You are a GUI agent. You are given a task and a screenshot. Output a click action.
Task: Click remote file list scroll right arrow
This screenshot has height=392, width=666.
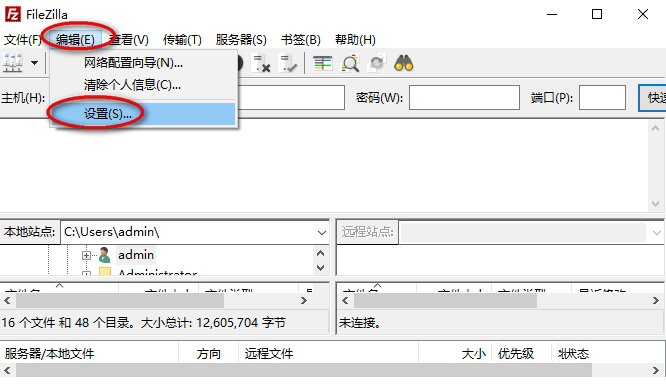[x=656, y=301]
